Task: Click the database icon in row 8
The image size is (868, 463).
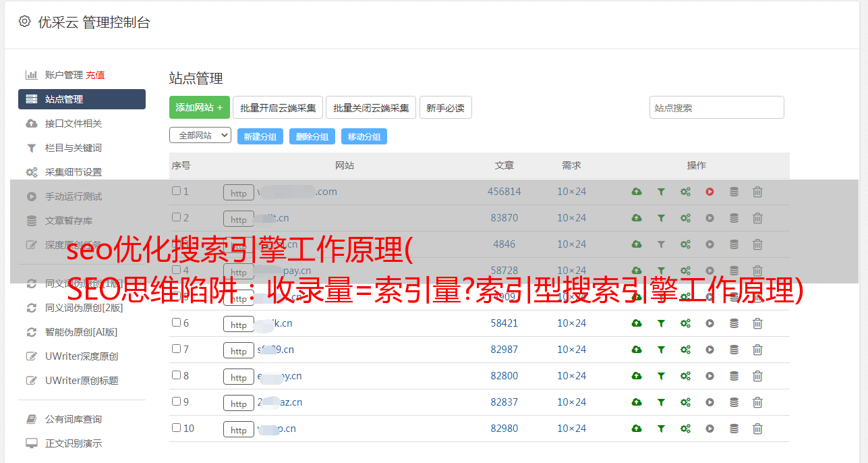Action: click(x=734, y=376)
